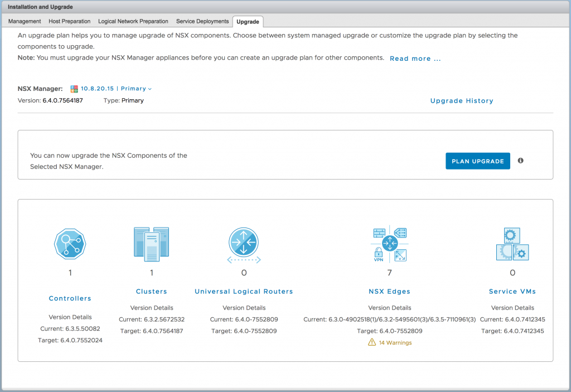Open the Upgrade History link
This screenshot has width=571, height=392.
click(462, 101)
